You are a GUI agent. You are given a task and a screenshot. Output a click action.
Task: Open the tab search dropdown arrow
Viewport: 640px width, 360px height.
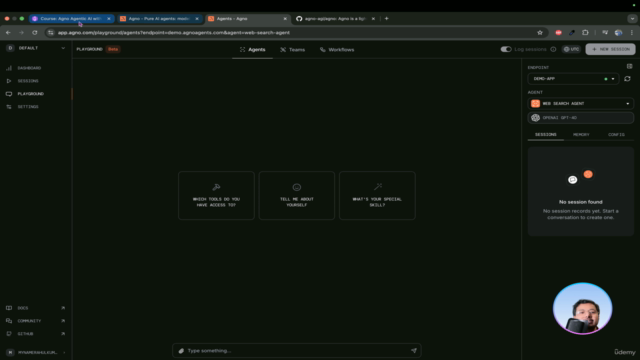pyautogui.click(x=632, y=19)
